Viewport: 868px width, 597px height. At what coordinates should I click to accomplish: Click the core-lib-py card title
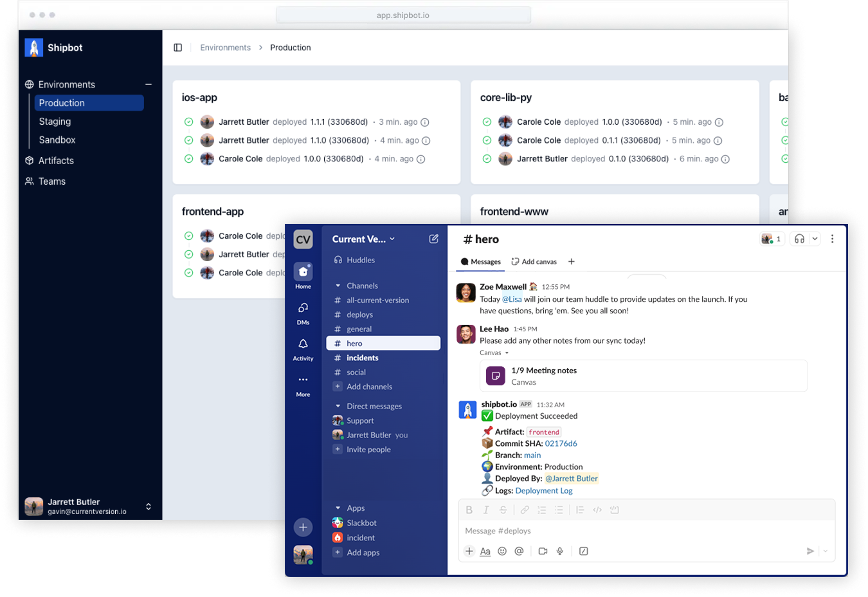(x=506, y=98)
